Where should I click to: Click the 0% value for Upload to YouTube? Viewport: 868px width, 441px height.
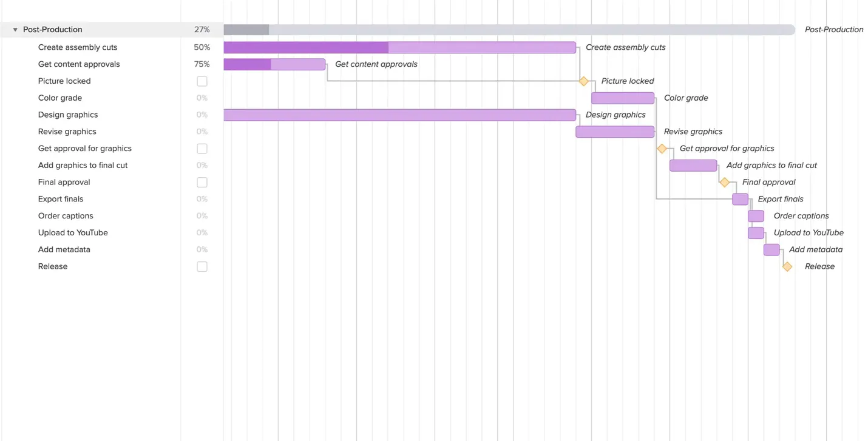[x=202, y=233]
